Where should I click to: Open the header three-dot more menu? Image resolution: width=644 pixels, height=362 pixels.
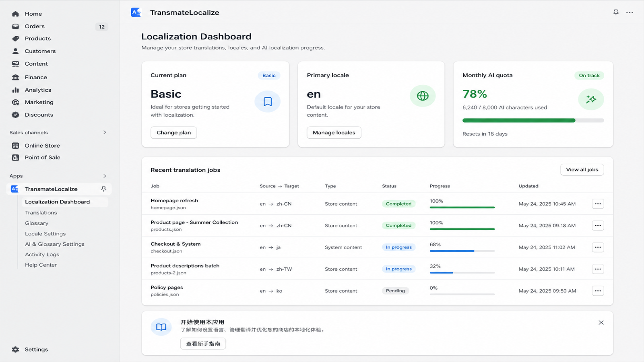[x=630, y=12]
